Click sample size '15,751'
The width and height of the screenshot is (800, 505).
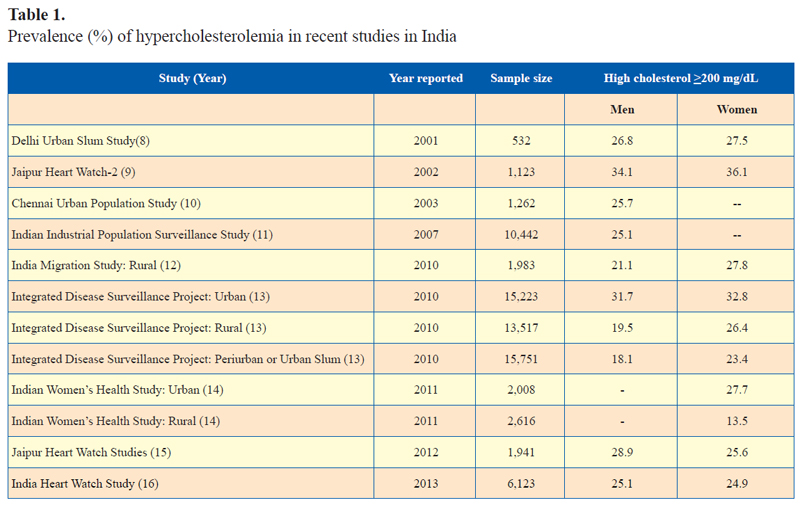click(521, 359)
